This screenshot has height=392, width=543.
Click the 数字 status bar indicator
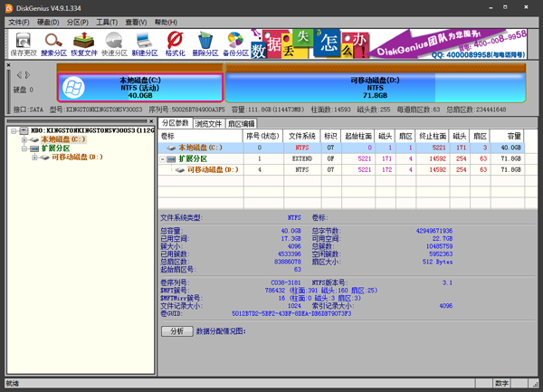click(501, 383)
